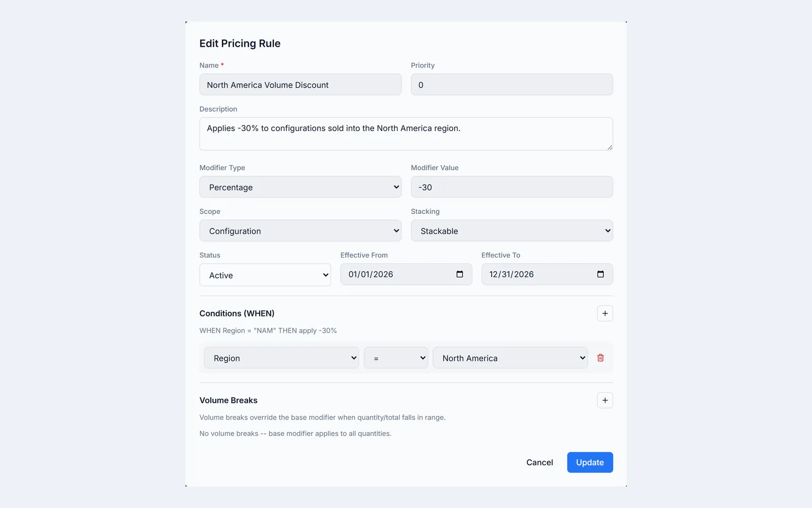The width and height of the screenshot is (812, 508).
Task: Click the 'Stacking' label
Action: 425,211
